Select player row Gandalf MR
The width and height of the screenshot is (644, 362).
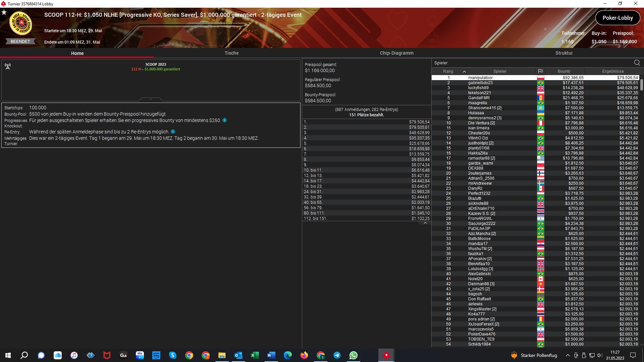(535, 98)
